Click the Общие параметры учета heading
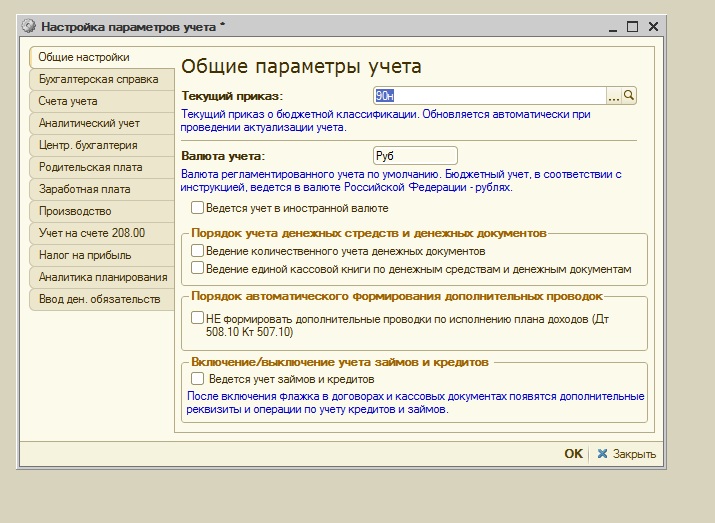 click(301, 67)
